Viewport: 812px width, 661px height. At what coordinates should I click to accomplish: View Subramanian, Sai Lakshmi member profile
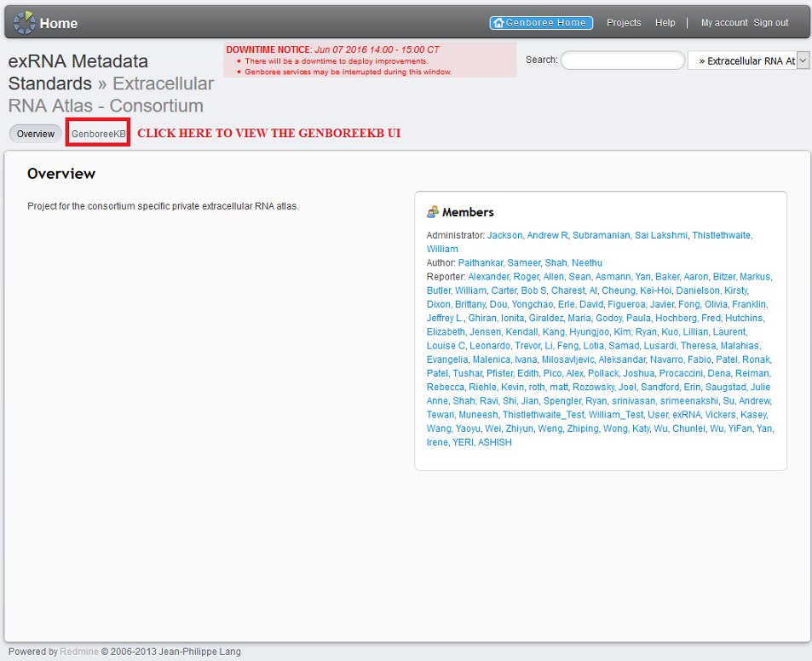630,235
